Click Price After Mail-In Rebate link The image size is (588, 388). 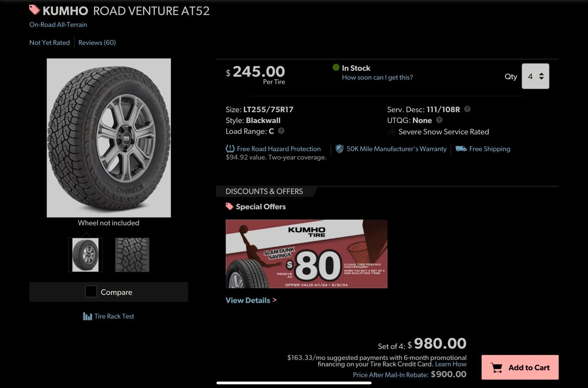point(391,375)
